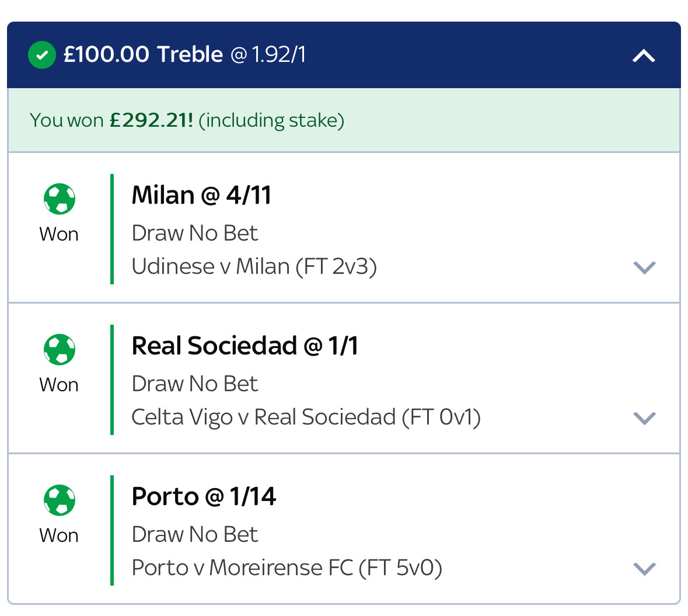Click Draw No Bet under Real Sociedad
This screenshot has height=616, width=688.
tap(195, 384)
